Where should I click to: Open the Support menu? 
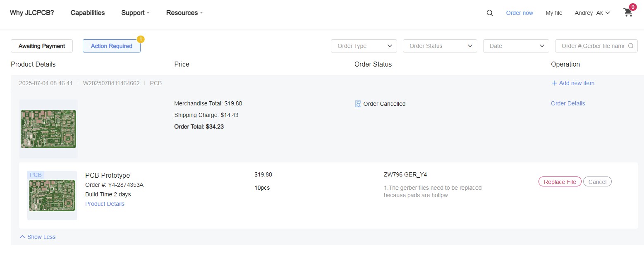point(135,13)
